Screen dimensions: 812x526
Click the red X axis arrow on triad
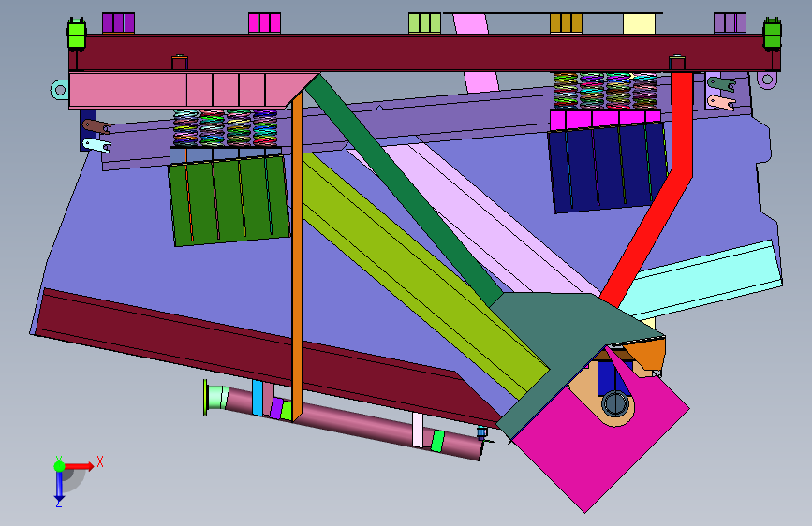tap(79, 466)
